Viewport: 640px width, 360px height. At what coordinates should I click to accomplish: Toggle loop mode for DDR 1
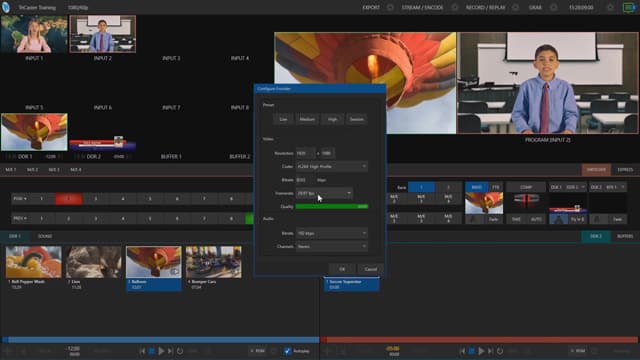(180, 351)
